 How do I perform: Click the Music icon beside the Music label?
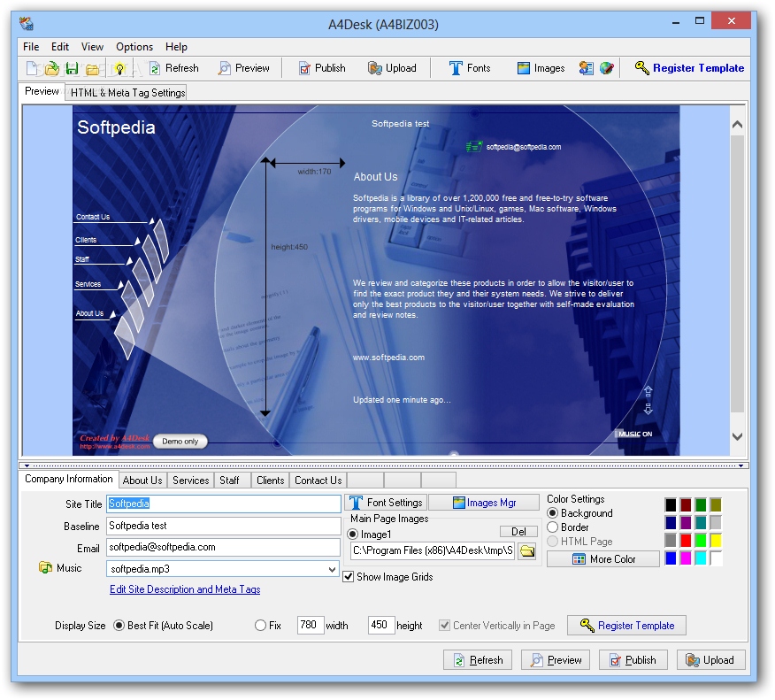[x=45, y=567]
